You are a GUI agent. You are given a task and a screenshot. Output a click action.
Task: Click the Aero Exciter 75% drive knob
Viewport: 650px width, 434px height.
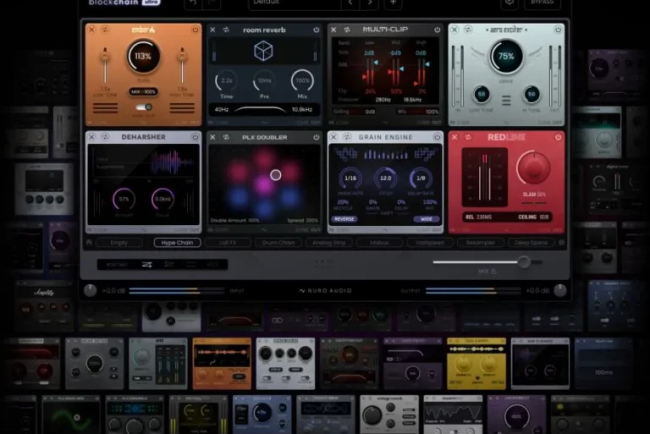coord(506,56)
